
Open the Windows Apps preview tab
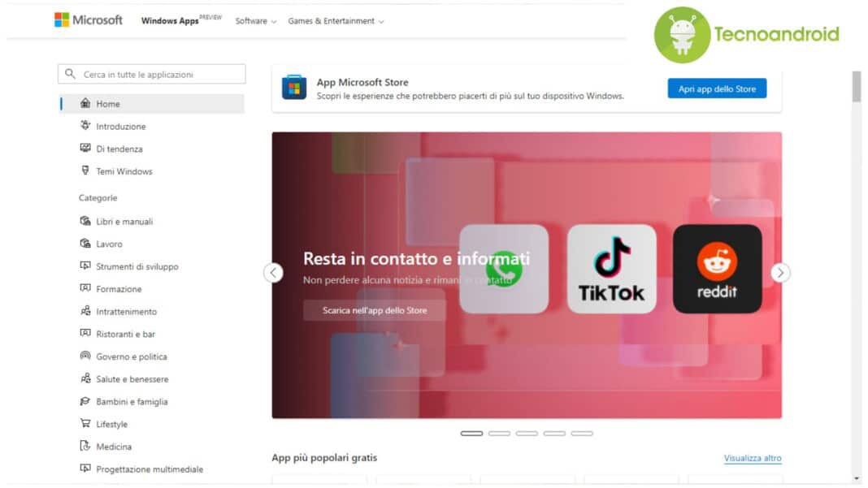[181, 20]
